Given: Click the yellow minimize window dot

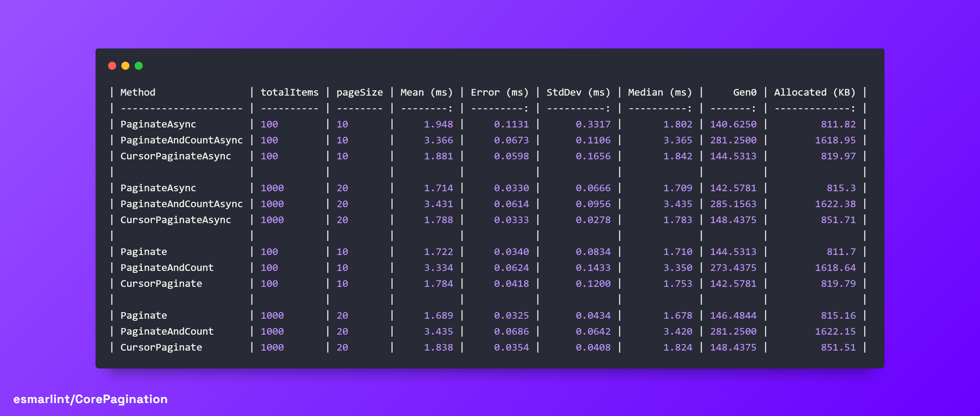Looking at the screenshot, I should click(x=125, y=66).
